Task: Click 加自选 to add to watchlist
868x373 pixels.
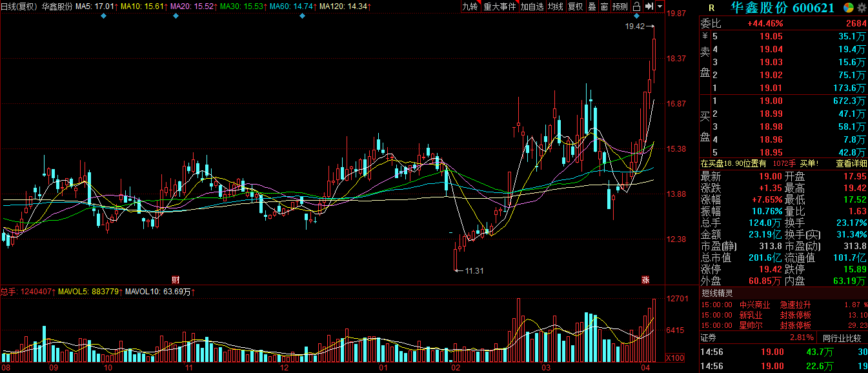Action: 532,6
